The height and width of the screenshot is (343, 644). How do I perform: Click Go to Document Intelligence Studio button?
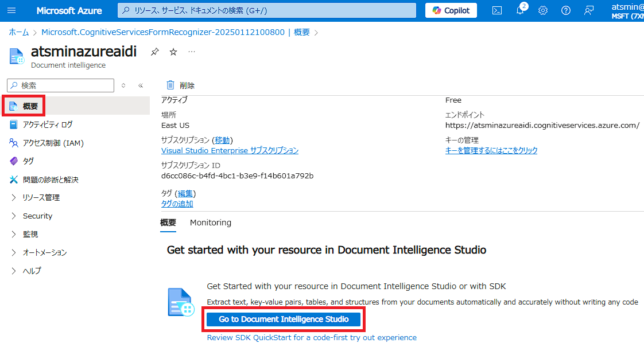284,319
